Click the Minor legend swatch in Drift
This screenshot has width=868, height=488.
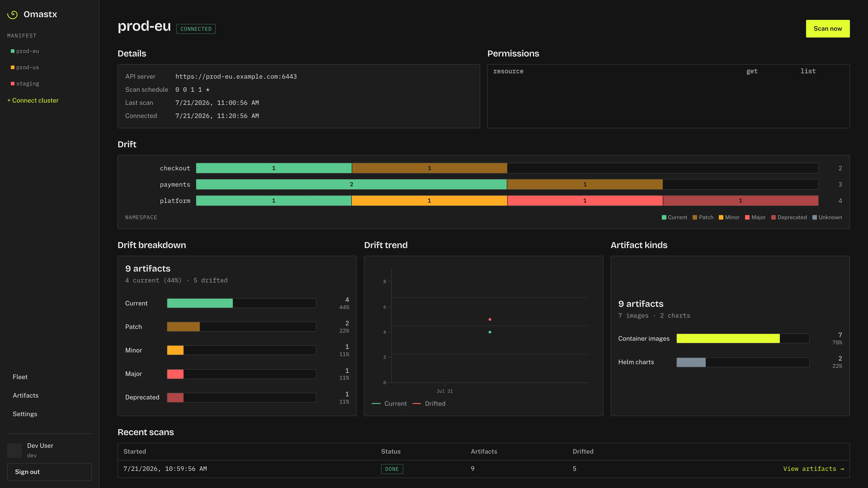(721, 218)
